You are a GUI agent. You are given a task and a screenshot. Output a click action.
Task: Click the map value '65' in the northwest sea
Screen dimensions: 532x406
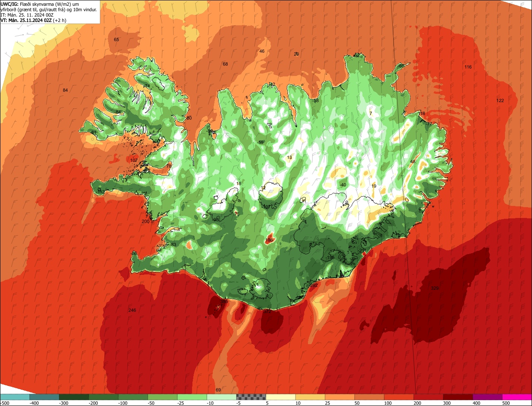tap(116, 39)
